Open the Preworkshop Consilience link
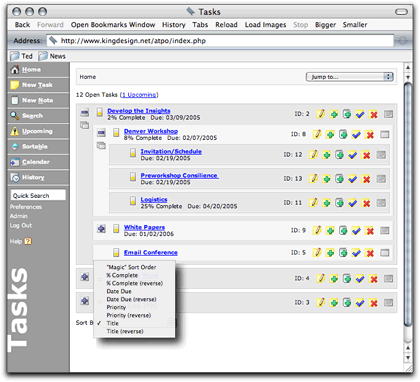The image size is (420, 382). (x=179, y=175)
